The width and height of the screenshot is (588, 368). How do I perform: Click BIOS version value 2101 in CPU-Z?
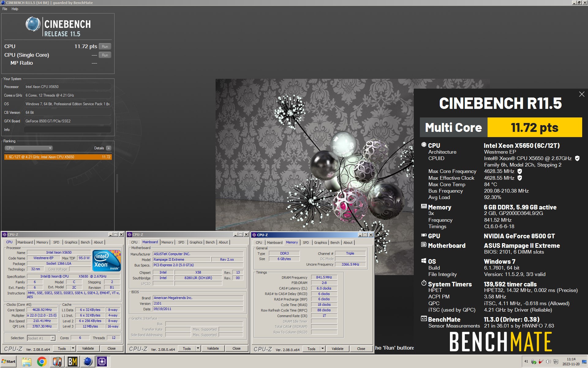198,303
